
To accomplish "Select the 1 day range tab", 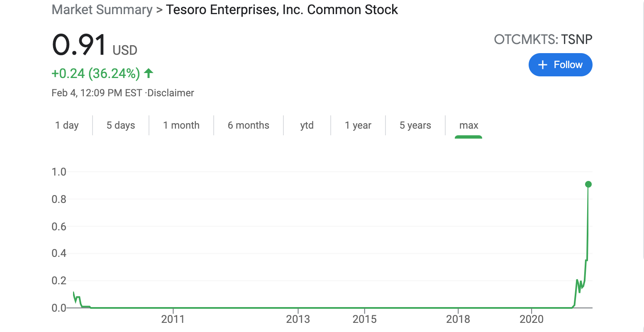I will [x=67, y=125].
